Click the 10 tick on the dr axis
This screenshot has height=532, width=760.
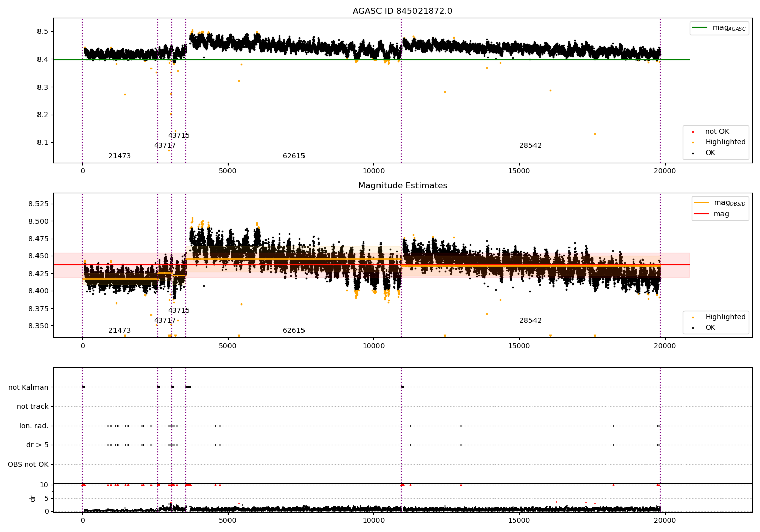click(x=44, y=485)
